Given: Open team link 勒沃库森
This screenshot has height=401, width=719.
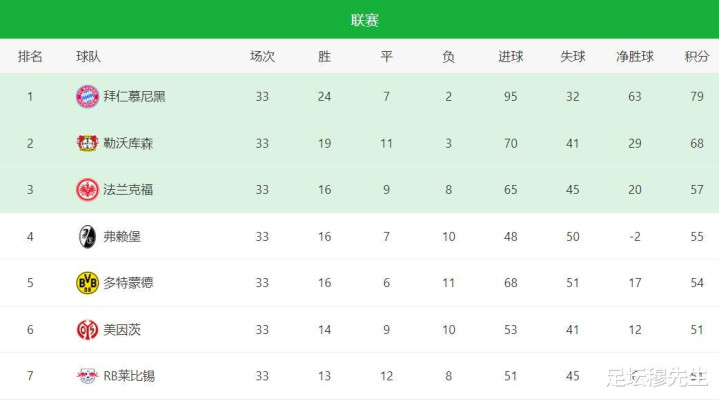Looking at the screenshot, I should [x=128, y=143].
